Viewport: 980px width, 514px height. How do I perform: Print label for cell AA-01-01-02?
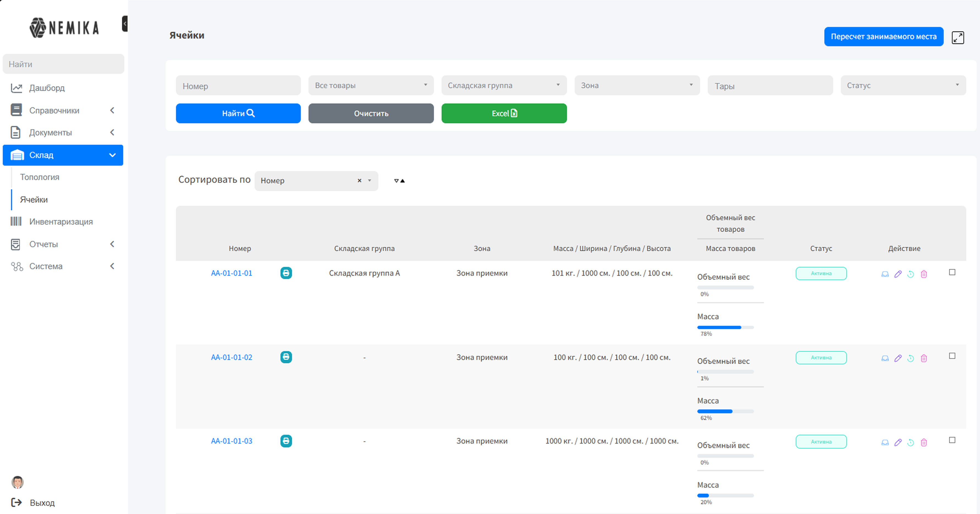(x=286, y=357)
